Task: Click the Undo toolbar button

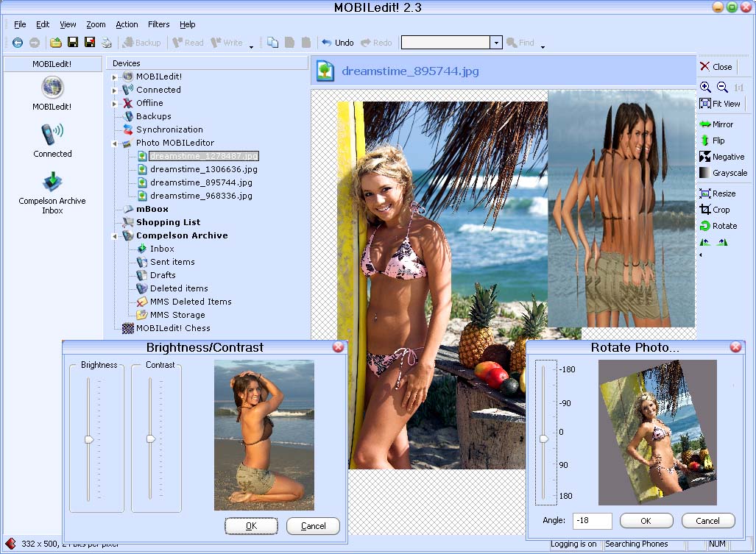Action: [337, 43]
